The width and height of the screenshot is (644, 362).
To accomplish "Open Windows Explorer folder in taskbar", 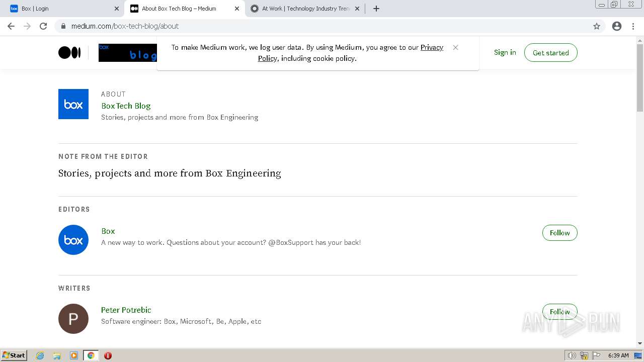I will coord(57,355).
